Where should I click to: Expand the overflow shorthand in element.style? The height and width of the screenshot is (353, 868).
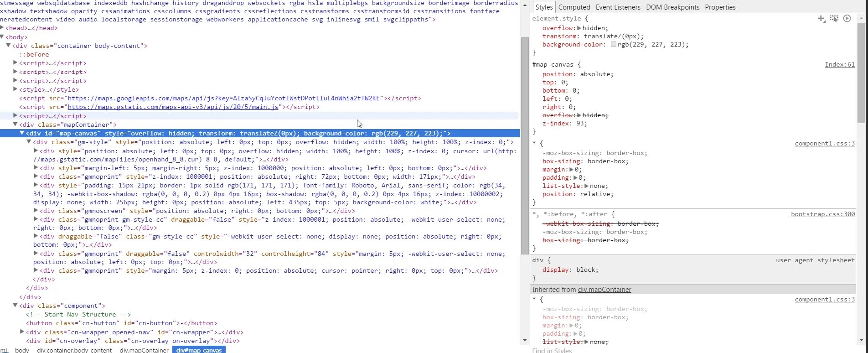579,28
